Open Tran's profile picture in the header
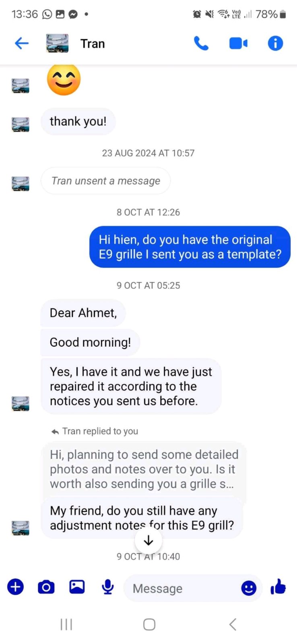The image size is (297, 644). point(57,43)
